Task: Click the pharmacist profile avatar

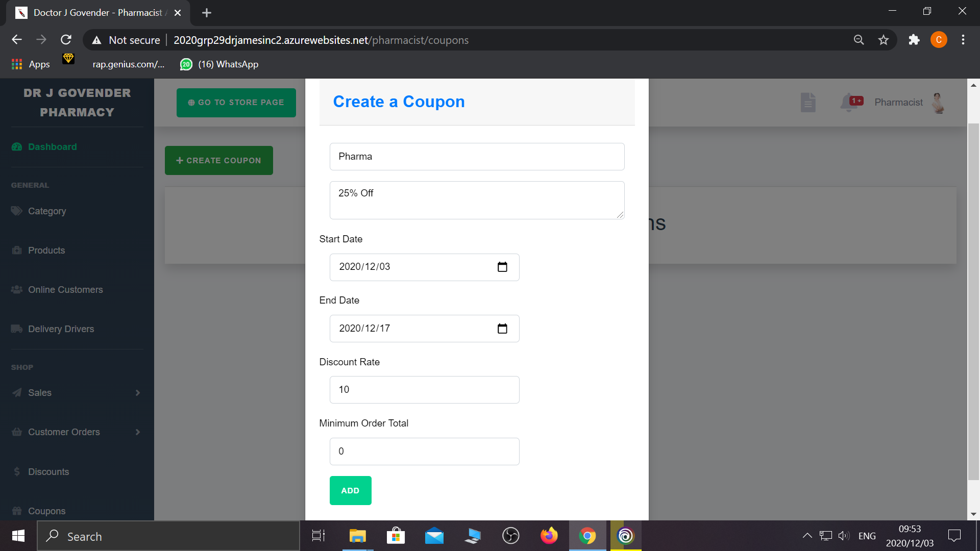Action: pos(938,103)
